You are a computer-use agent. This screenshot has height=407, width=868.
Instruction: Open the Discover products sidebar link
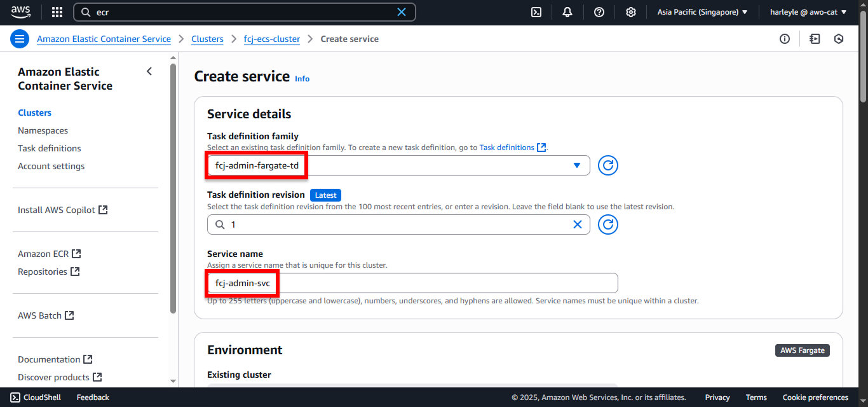pos(60,377)
